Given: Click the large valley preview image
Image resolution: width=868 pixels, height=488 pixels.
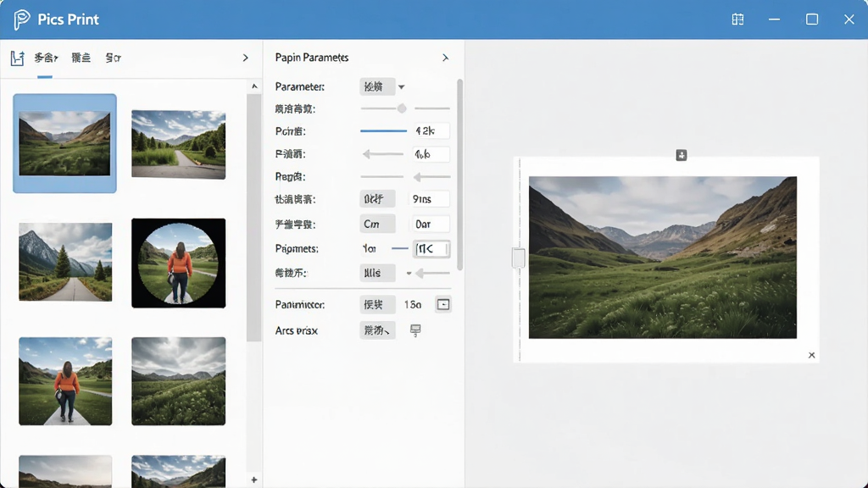Looking at the screenshot, I should (x=663, y=258).
